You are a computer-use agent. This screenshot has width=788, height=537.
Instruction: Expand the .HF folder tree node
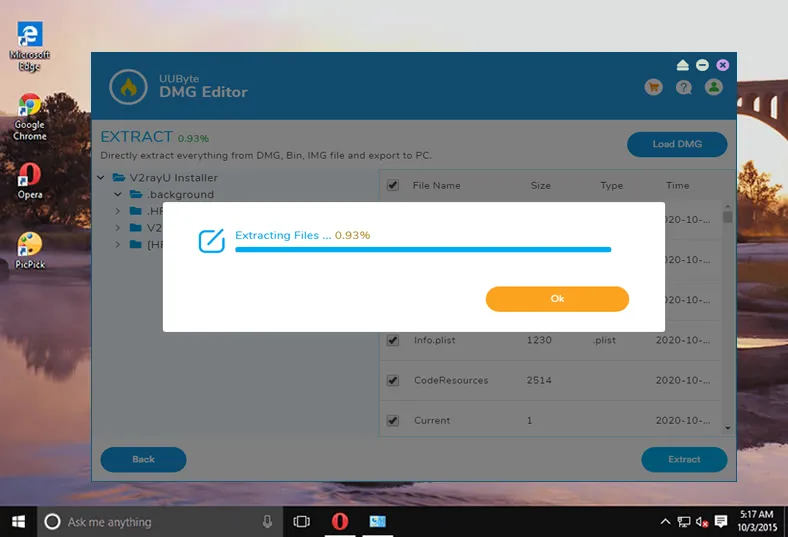pos(118,211)
